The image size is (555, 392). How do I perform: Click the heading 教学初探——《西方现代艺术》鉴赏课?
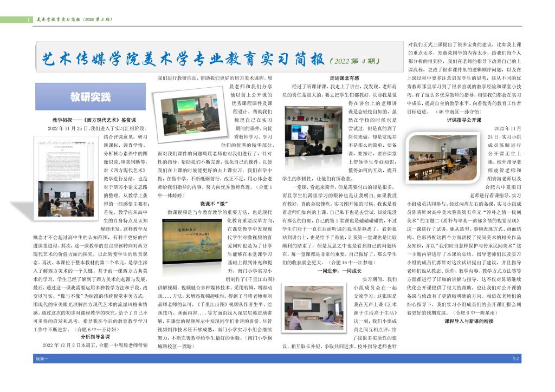[x=94, y=120]
